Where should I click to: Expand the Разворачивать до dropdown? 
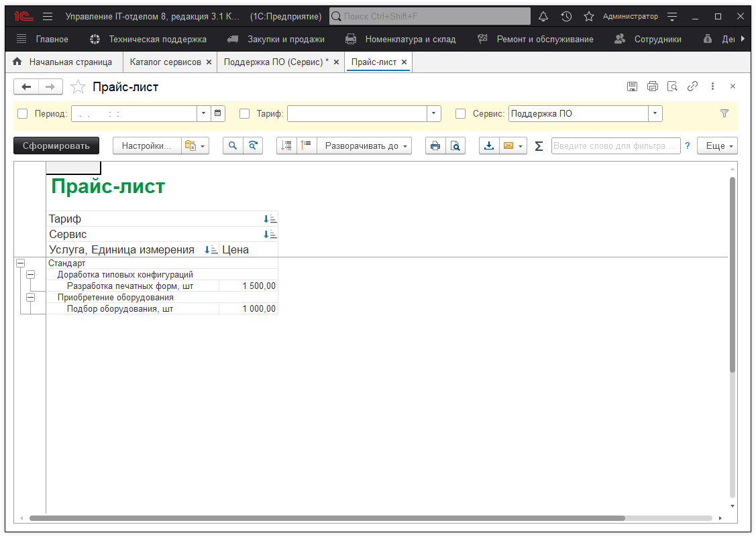click(366, 145)
